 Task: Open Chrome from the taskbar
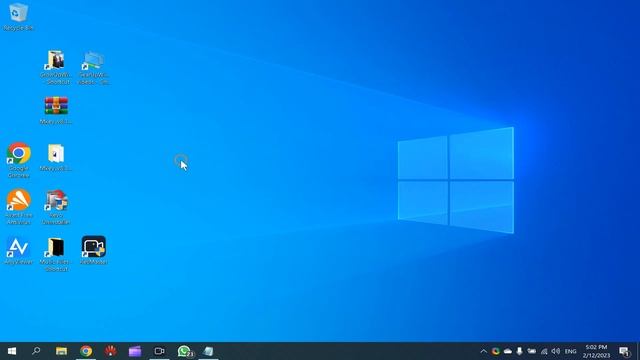(86, 351)
